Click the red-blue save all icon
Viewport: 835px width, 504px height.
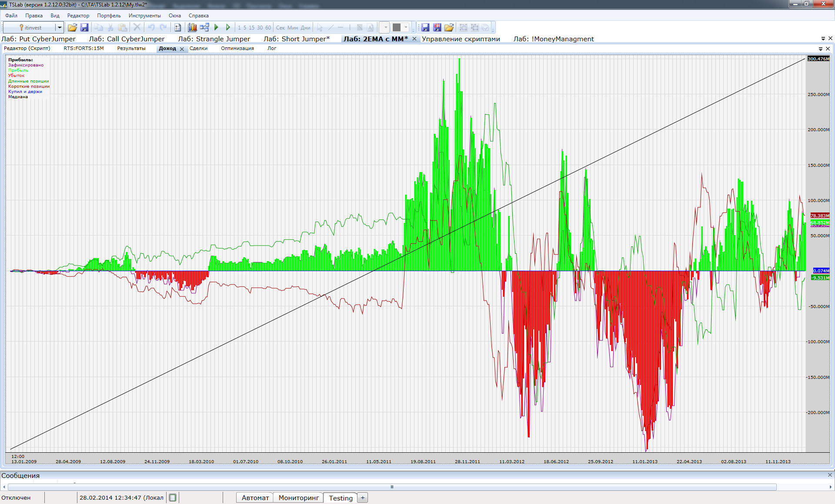pyautogui.click(x=437, y=27)
